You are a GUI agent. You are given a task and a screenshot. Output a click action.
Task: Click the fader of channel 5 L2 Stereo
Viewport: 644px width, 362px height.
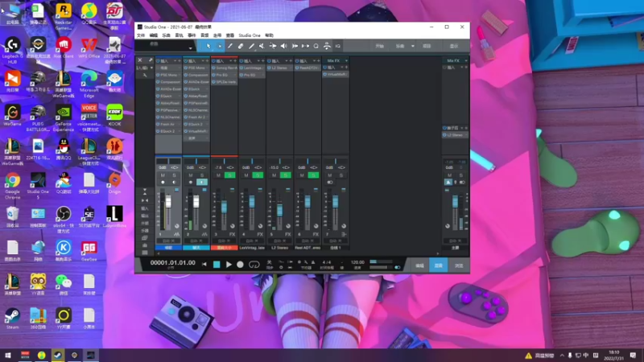tap(279, 210)
